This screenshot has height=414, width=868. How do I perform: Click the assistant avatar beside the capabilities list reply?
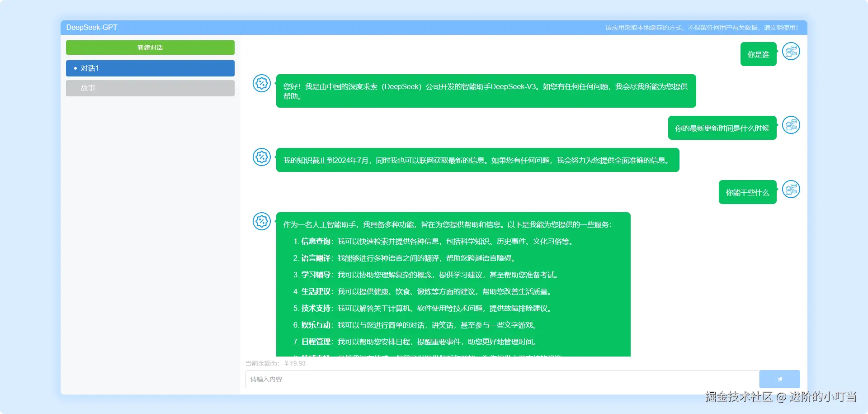pos(261,222)
